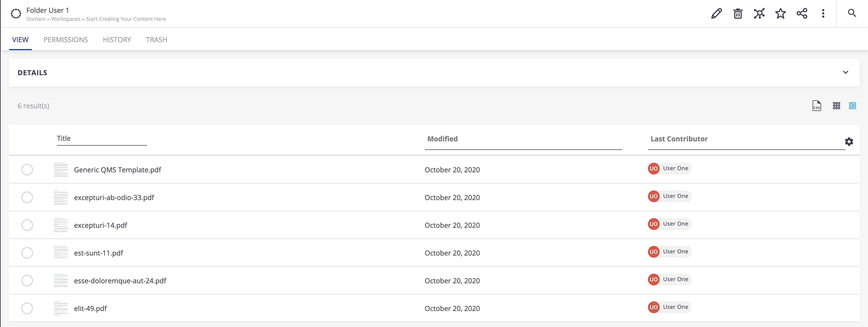Viewport: 868px width, 327px height.
Task: Open column settings gear icon
Action: pos(849,141)
